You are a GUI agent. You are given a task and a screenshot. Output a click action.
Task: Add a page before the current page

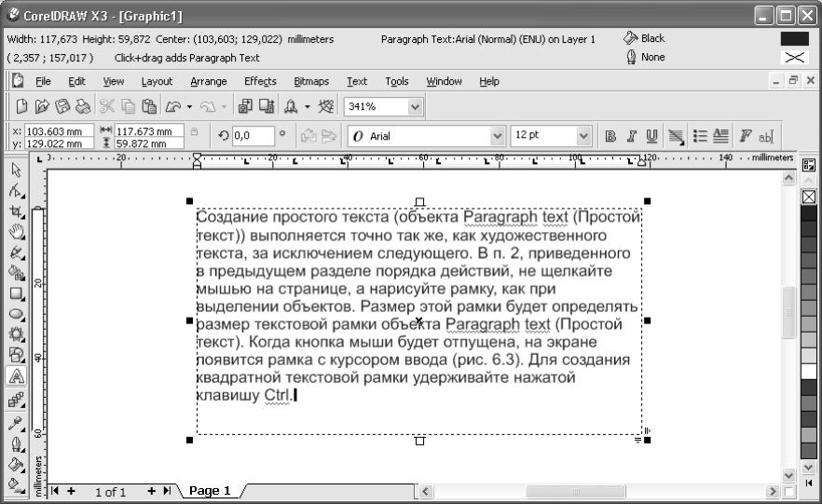[x=71, y=491]
